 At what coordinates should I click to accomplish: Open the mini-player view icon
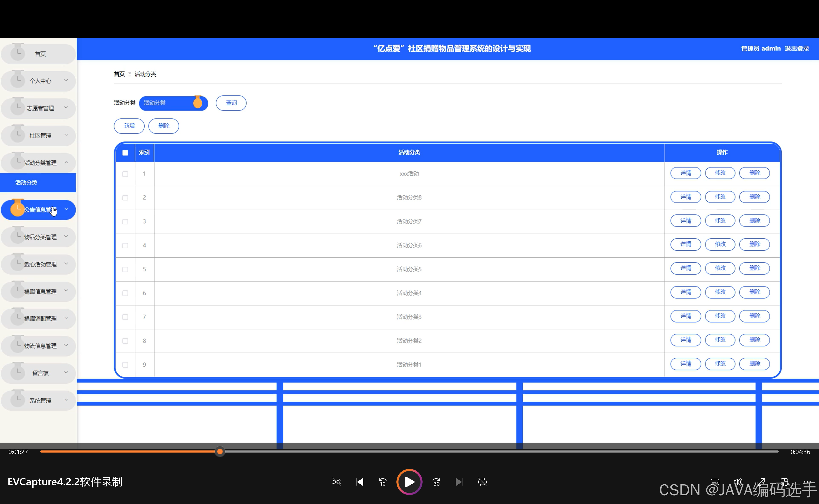[784, 482]
